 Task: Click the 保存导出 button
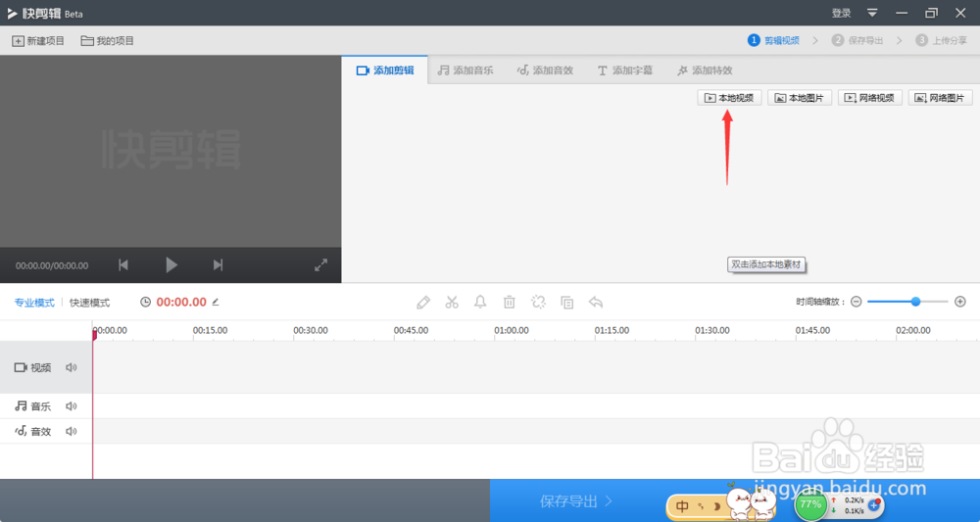point(575,500)
